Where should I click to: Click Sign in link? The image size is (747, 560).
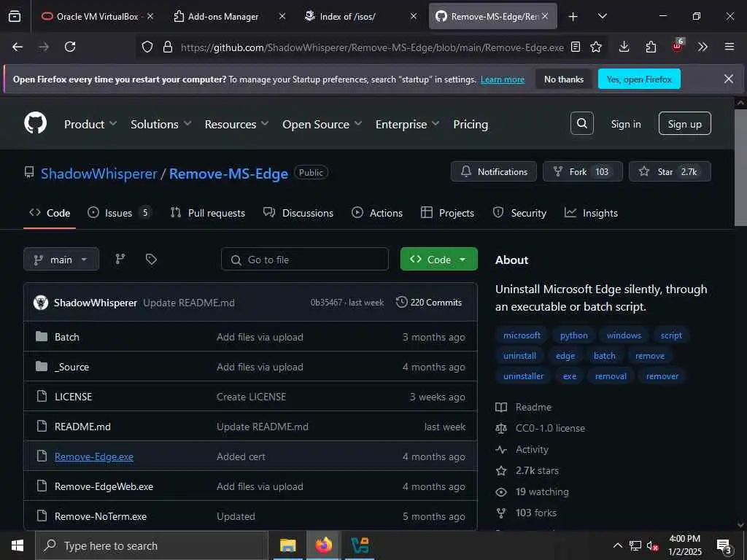coord(625,124)
